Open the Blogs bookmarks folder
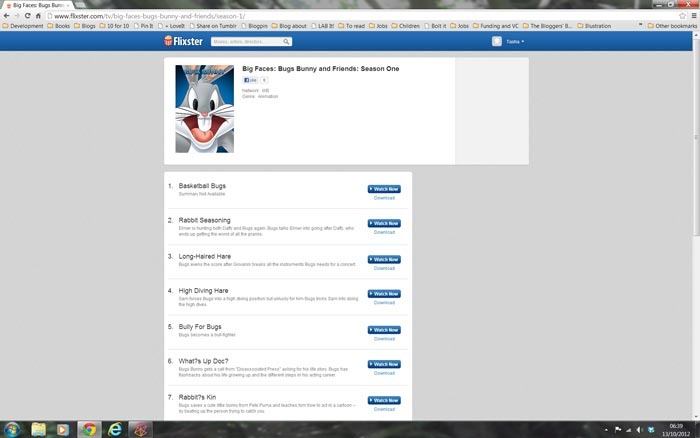 pyautogui.click(x=85, y=26)
